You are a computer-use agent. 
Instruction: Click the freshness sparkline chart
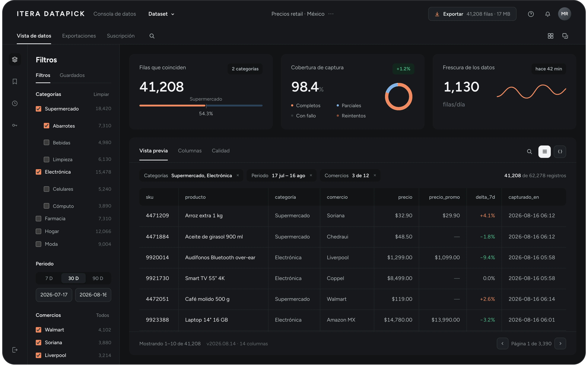click(531, 92)
